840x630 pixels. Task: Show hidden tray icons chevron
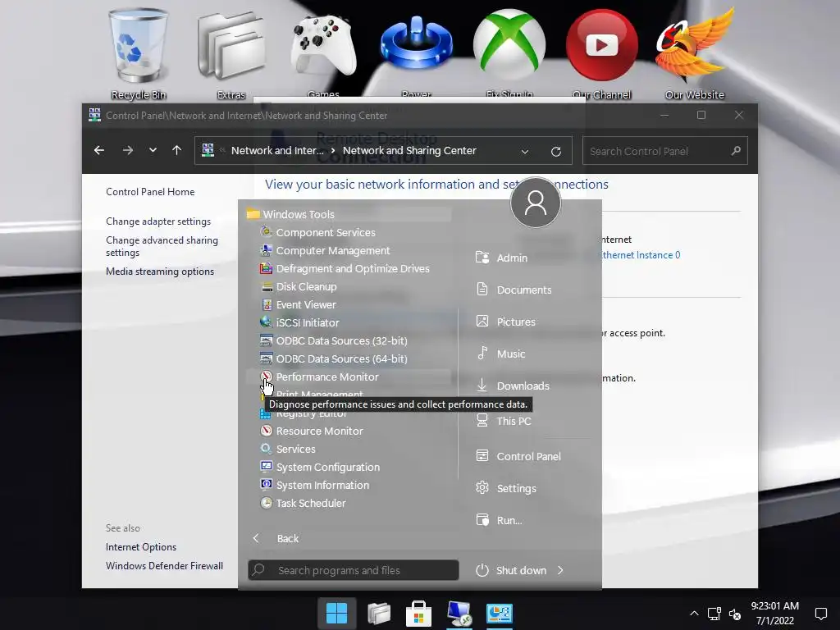(694, 614)
